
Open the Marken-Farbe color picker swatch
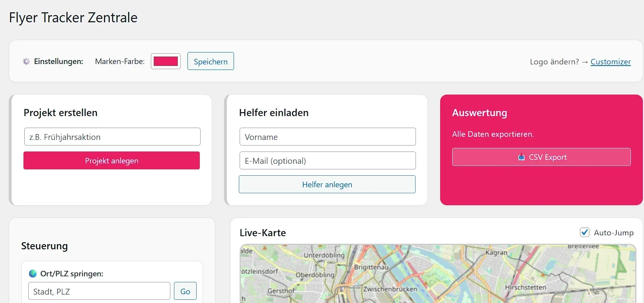(x=166, y=61)
